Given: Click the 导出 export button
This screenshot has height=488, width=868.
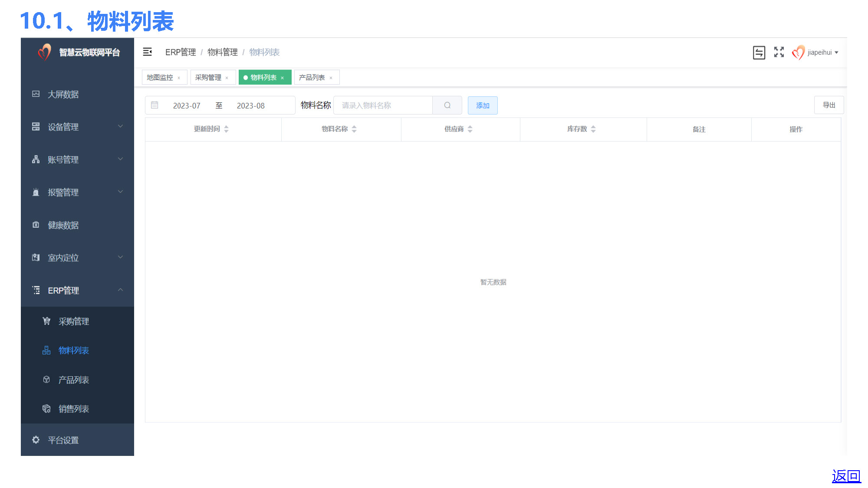Looking at the screenshot, I should click(829, 105).
